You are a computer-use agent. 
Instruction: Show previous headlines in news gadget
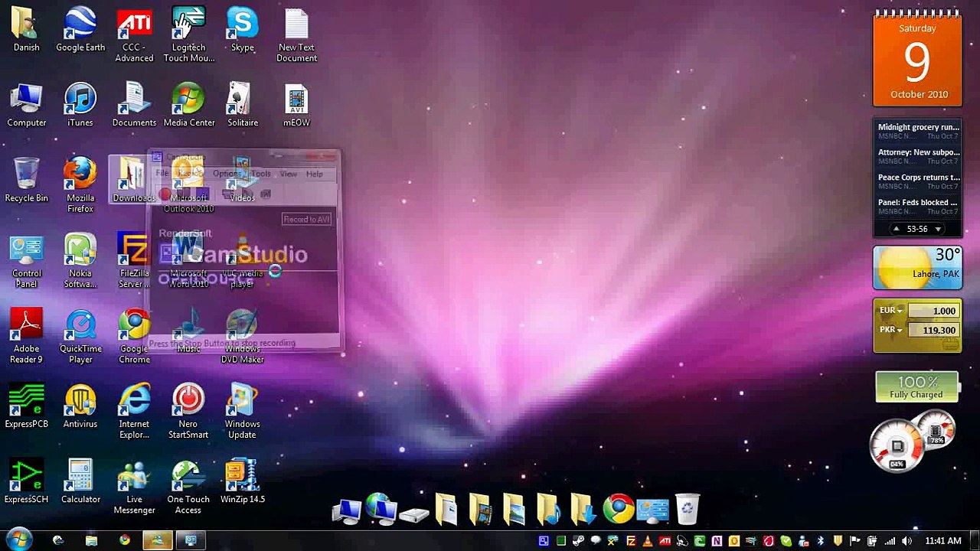[897, 229]
